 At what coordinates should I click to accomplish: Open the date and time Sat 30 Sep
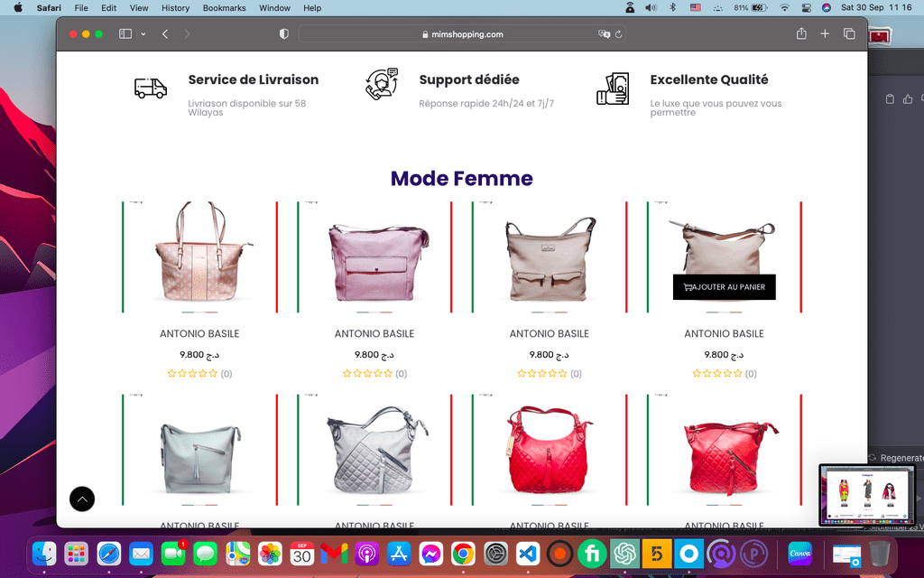click(876, 7)
